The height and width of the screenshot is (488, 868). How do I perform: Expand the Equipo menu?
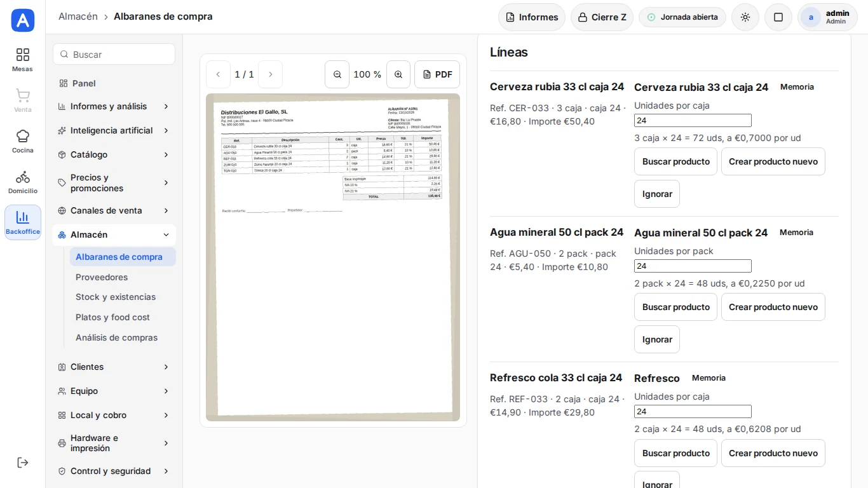click(114, 391)
